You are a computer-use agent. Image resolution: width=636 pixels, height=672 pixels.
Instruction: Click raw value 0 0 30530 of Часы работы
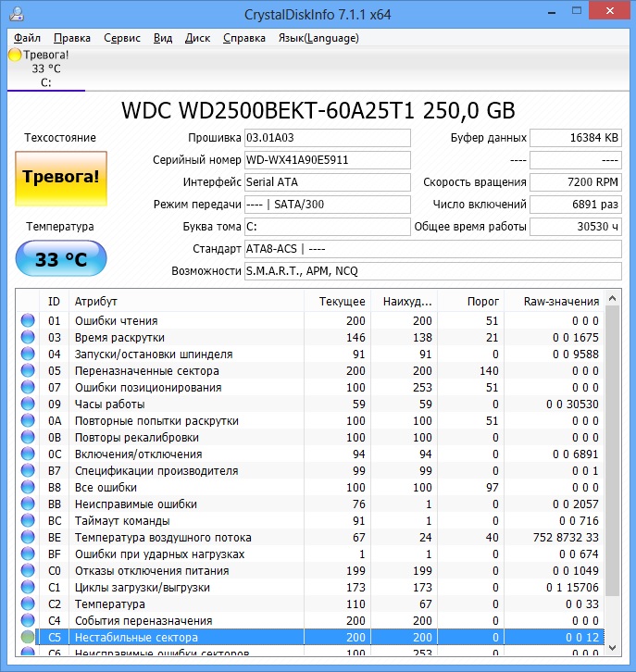pyautogui.click(x=572, y=404)
